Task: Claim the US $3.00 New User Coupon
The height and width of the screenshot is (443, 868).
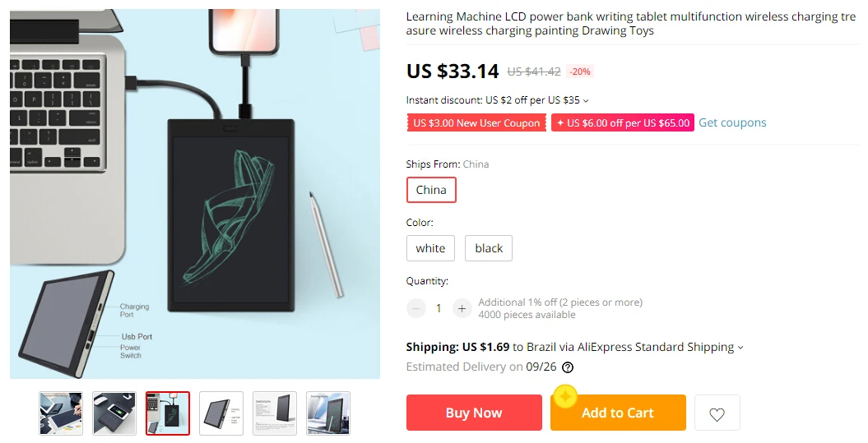Action: click(x=476, y=122)
